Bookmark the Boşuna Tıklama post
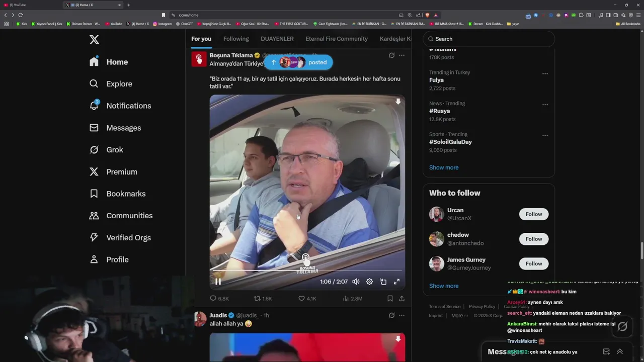This screenshot has width=644, height=362. tap(390, 298)
